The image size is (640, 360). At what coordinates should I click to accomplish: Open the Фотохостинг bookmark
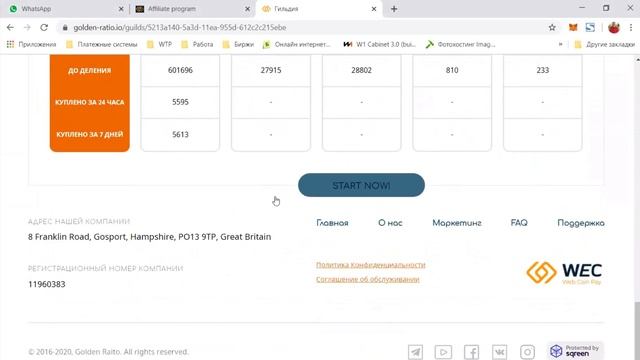[460, 44]
